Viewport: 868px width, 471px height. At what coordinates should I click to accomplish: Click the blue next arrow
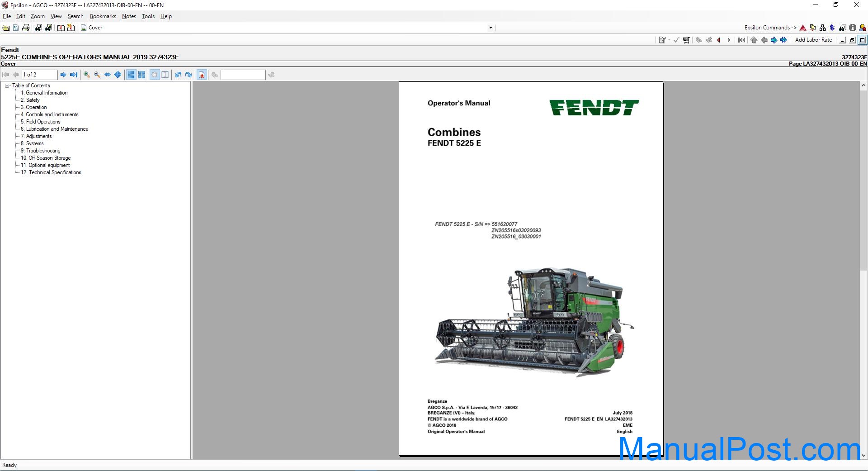coord(774,40)
